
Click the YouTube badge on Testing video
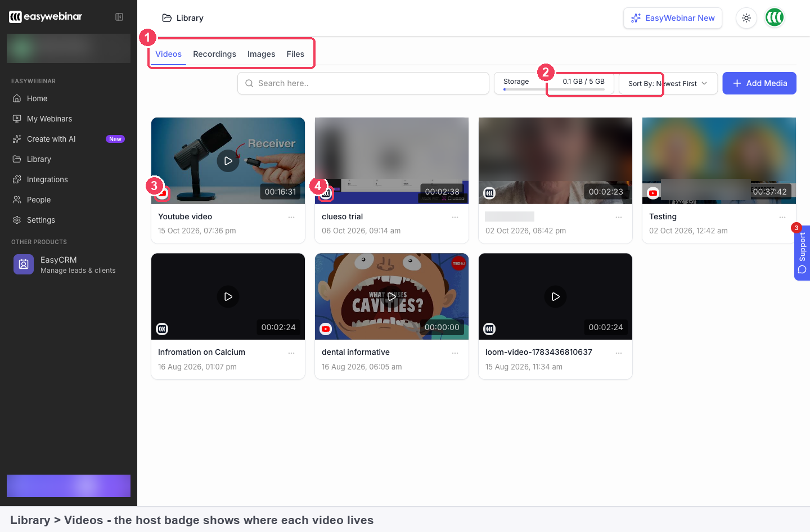click(x=653, y=193)
